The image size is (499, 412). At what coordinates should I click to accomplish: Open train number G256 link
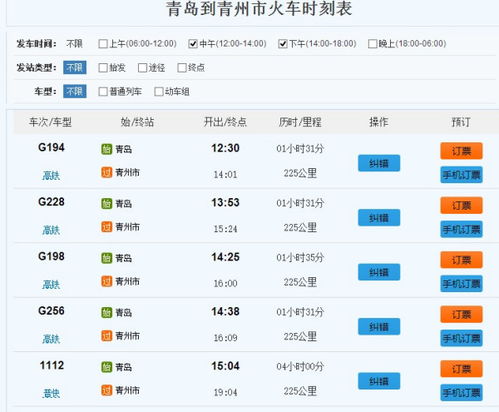(x=51, y=311)
